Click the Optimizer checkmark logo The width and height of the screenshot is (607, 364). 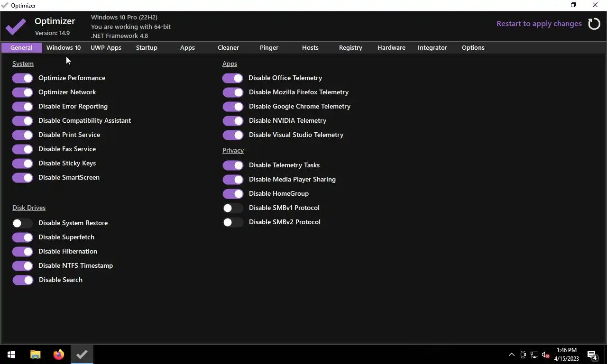16,27
